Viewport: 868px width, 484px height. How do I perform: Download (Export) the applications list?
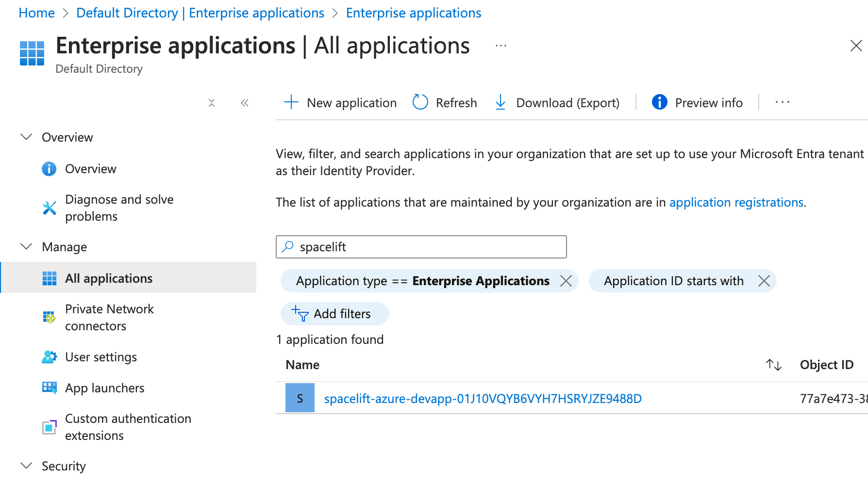(557, 103)
